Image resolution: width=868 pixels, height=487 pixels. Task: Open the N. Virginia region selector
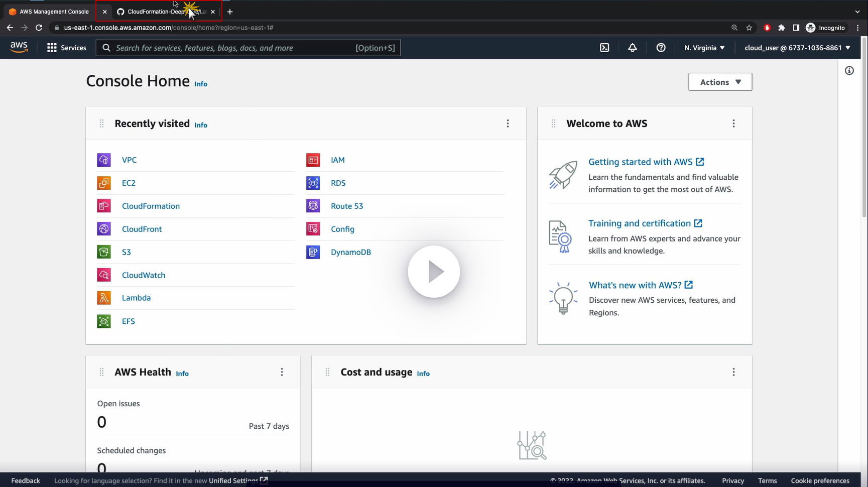tap(704, 48)
